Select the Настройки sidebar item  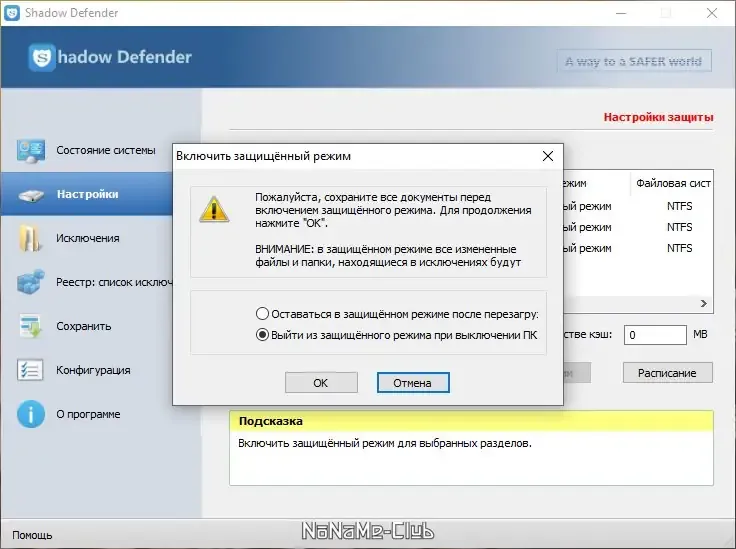point(88,194)
